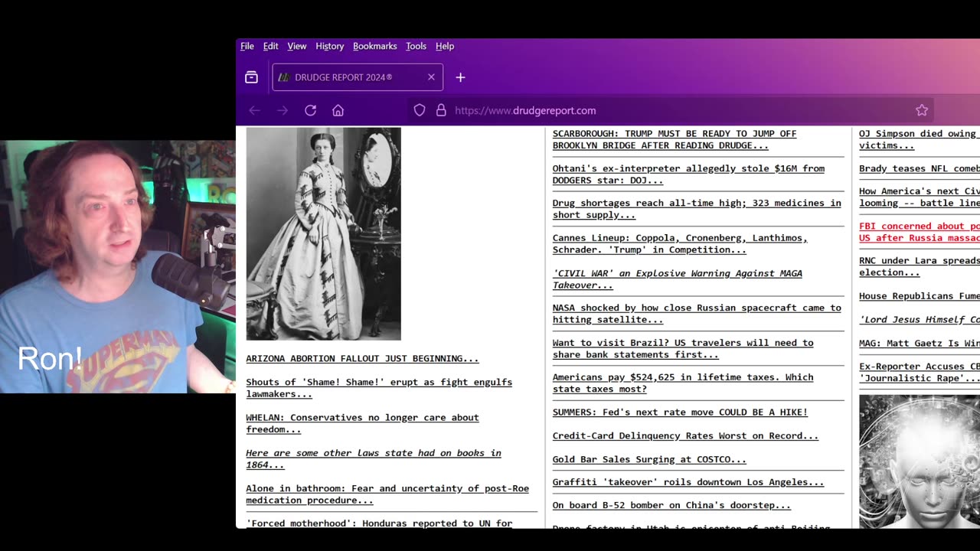Open the SCARBOROUGH Brooklyn Bridge headline

pos(675,139)
